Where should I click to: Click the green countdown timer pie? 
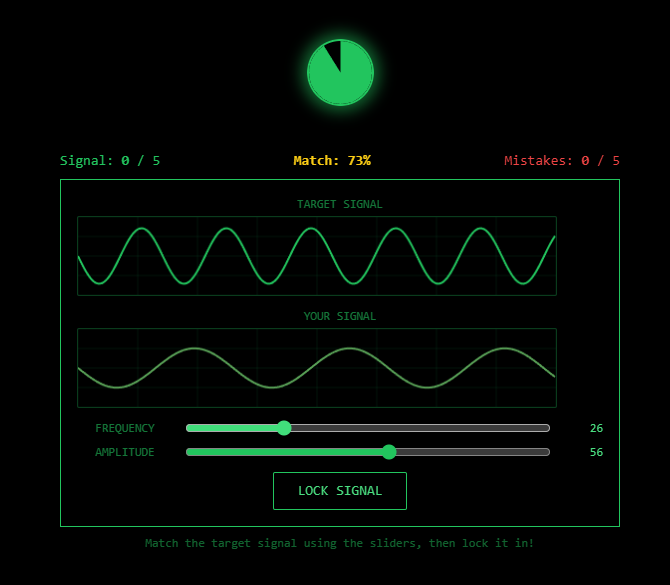coord(340,73)
